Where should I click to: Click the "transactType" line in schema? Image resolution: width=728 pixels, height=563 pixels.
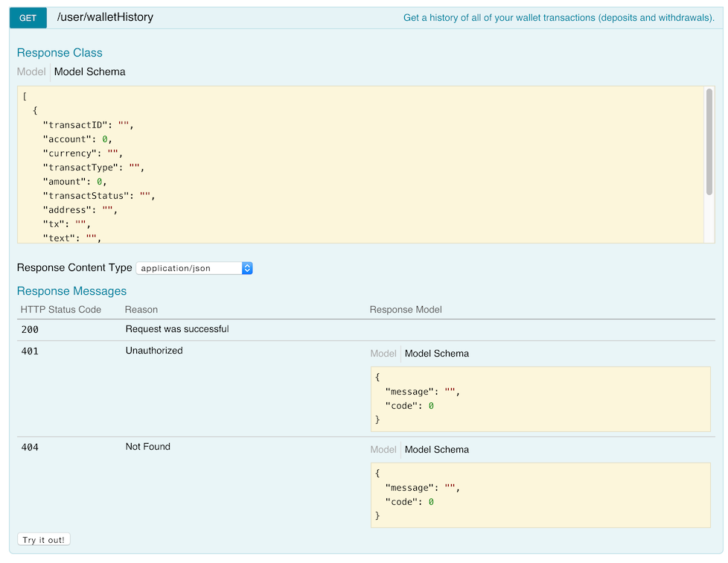click(x=93, y=168)
